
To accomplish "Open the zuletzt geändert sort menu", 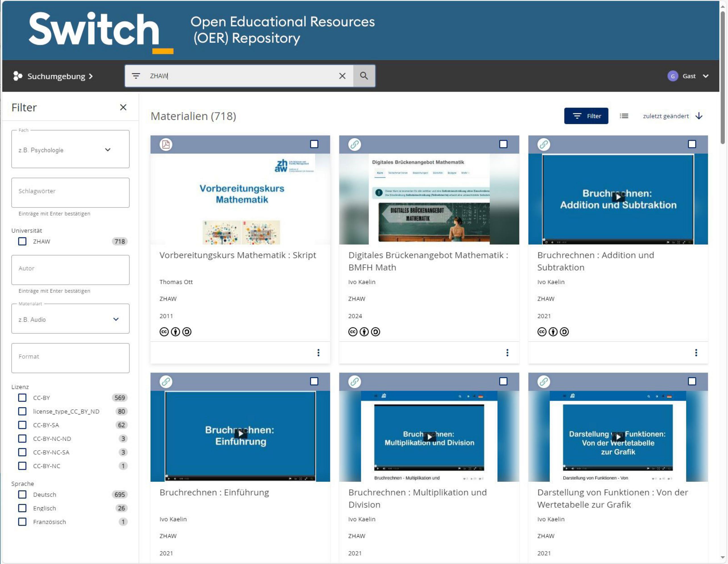I will click(x=666, y=116).
